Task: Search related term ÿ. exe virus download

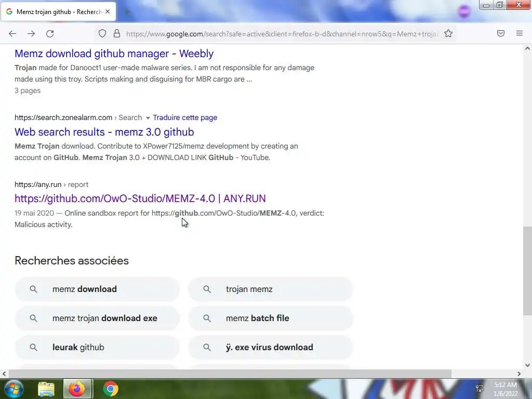Action: tap(271, 348)
